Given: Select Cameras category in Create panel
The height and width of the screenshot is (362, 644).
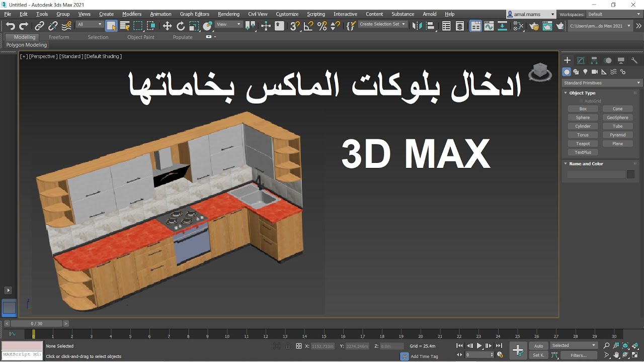Looking at the screenshot, I should pyautogui.click(x=595, y=72).
